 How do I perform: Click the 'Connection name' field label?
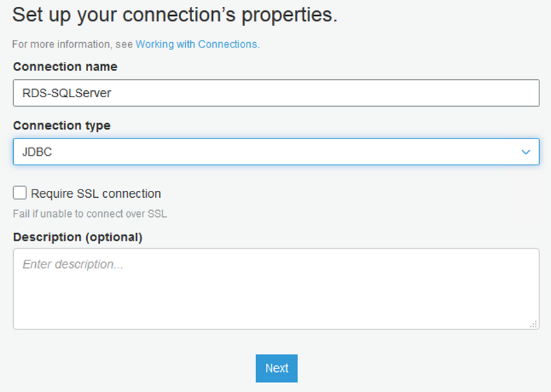pyautogui.click(x=65, y=67)
